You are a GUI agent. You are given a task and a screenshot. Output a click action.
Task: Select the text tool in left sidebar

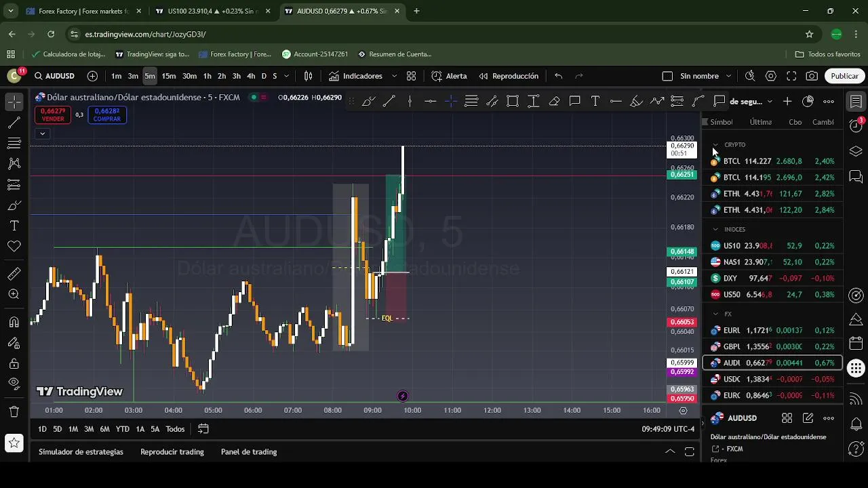tap(14, 226)
